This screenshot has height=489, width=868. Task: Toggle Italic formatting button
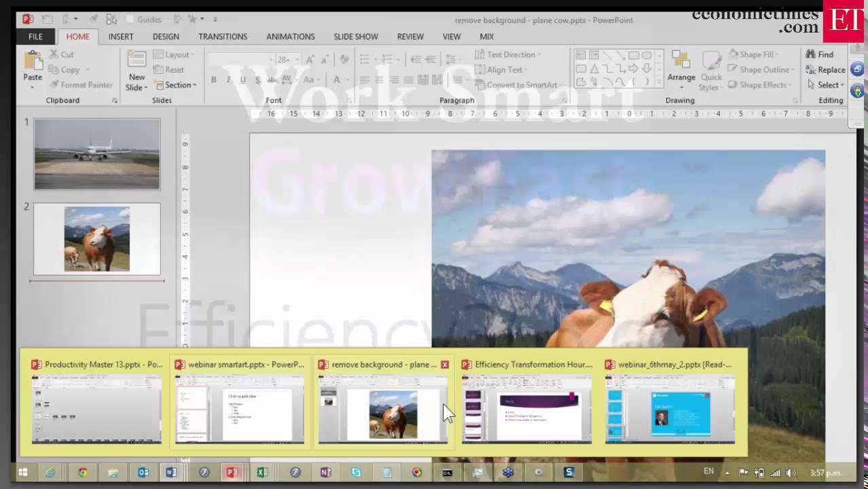(x=228, y=80)
